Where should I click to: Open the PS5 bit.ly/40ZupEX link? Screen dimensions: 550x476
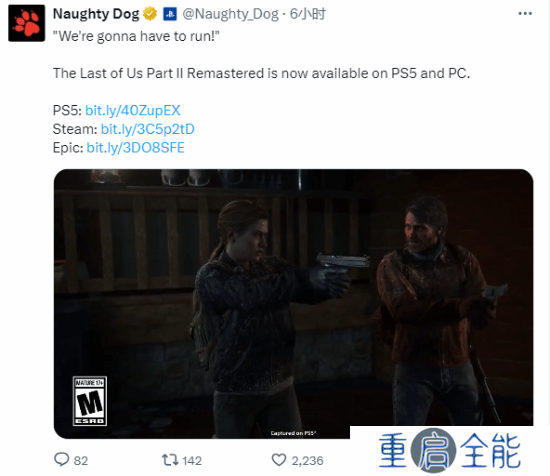[133, 110]
